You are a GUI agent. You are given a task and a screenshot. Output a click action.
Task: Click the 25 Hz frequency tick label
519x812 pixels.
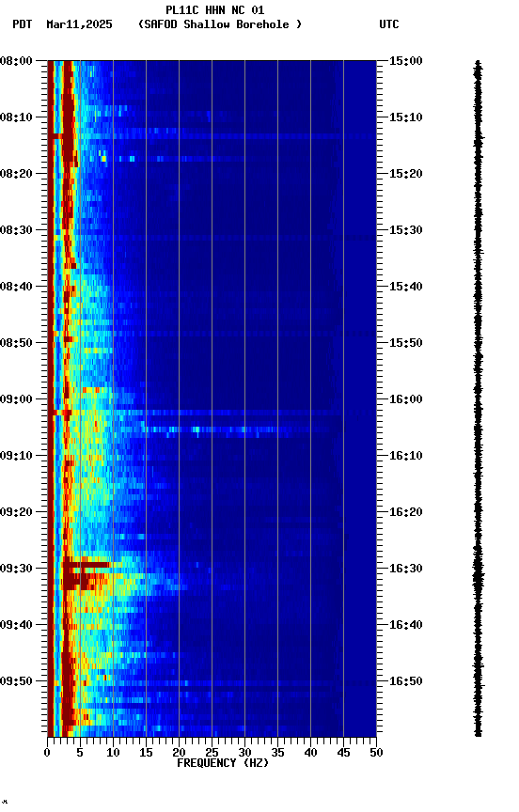pos(212,753)
